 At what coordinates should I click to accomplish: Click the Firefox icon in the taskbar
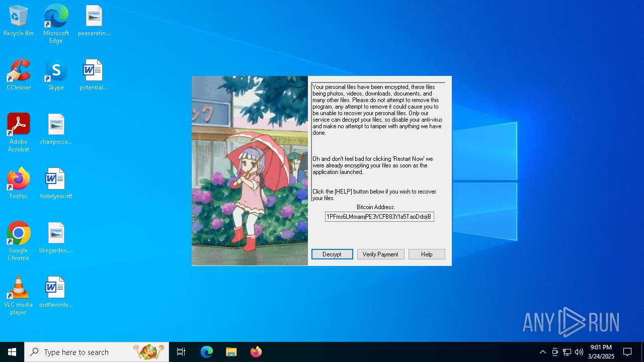pyautogui.click(x=256, y=352)
